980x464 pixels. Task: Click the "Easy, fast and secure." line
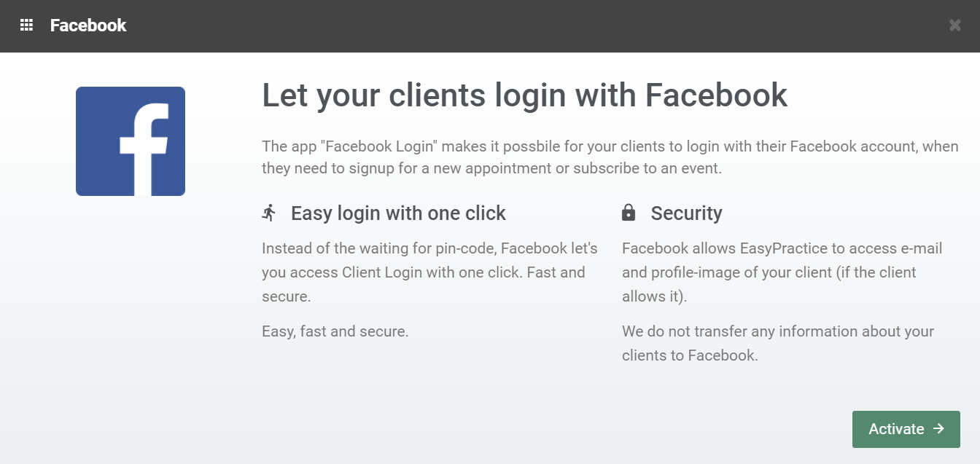click(335, 331)
